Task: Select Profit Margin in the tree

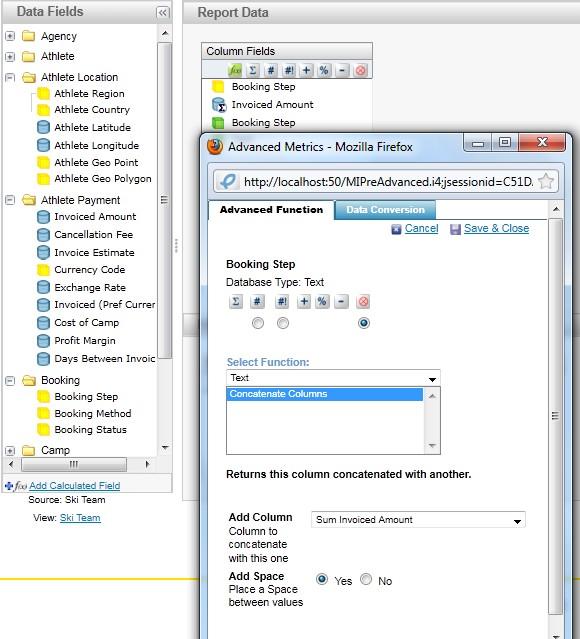Action: tap(85, 341)
